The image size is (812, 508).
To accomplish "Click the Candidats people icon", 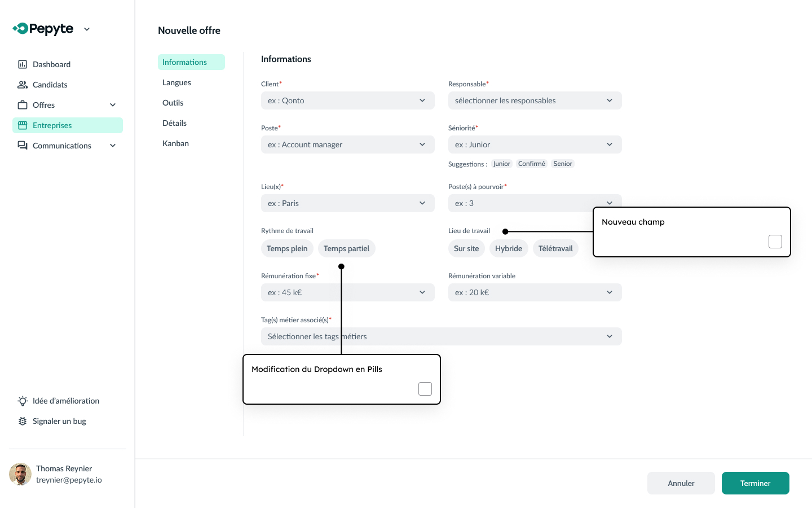I will (x=23, y=85).
